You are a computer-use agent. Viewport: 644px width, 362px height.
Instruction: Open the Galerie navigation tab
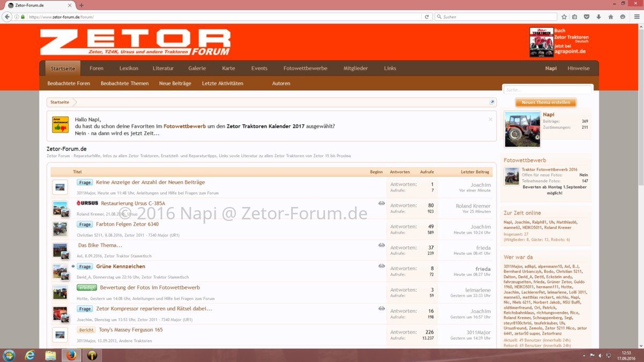coord(197,68)
